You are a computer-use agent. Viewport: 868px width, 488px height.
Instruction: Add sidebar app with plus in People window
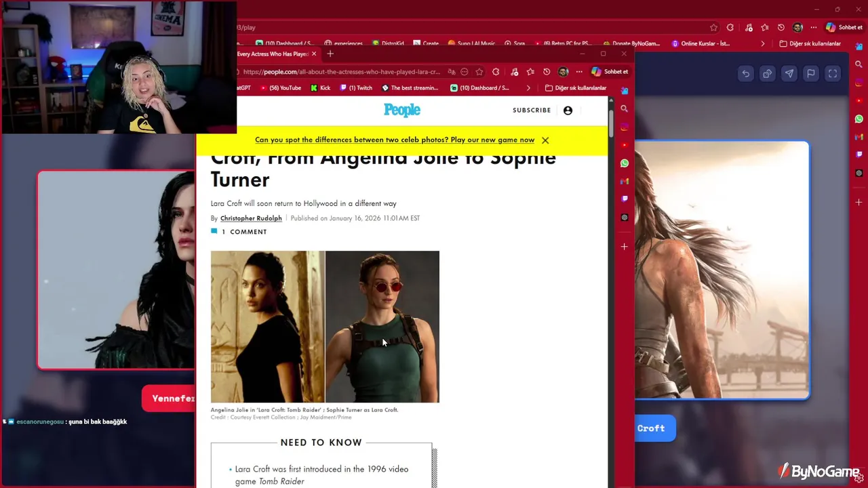(625, 247)
